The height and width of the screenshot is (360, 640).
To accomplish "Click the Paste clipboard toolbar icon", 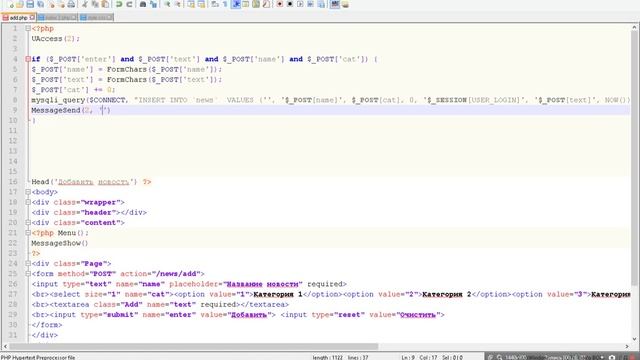I will point(105,4).
